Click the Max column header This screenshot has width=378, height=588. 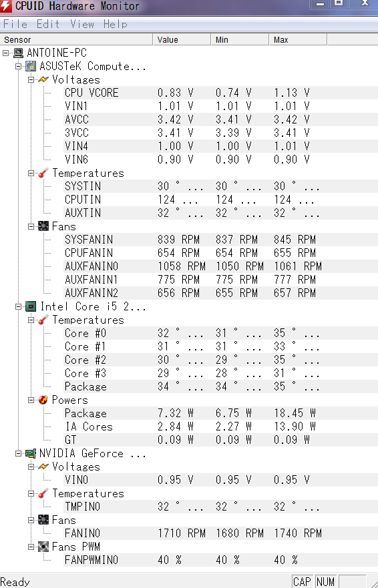298,40
